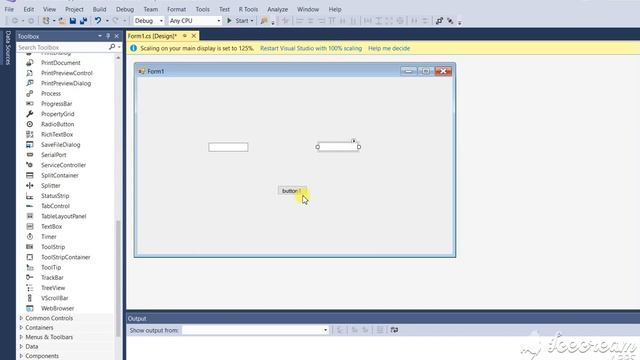
Task: Click the Navigate Backward toolbar icon
Action: 15,21
